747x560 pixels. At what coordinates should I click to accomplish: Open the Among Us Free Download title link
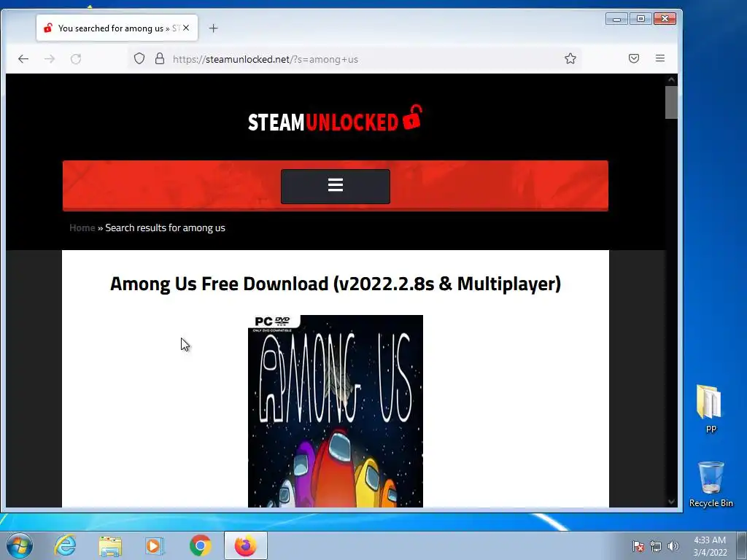click(336, 284)
